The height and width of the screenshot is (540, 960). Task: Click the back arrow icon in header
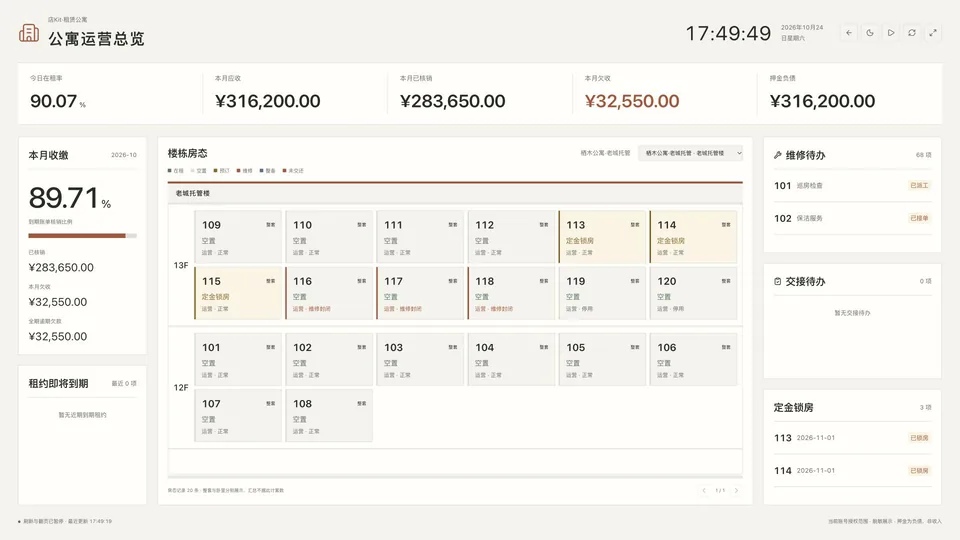point(849,33)
